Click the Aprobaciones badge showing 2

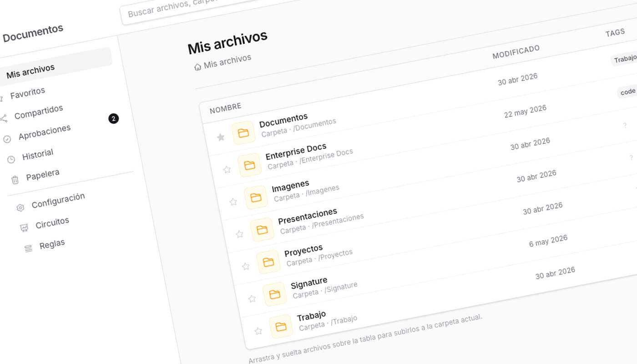(113, 119)
